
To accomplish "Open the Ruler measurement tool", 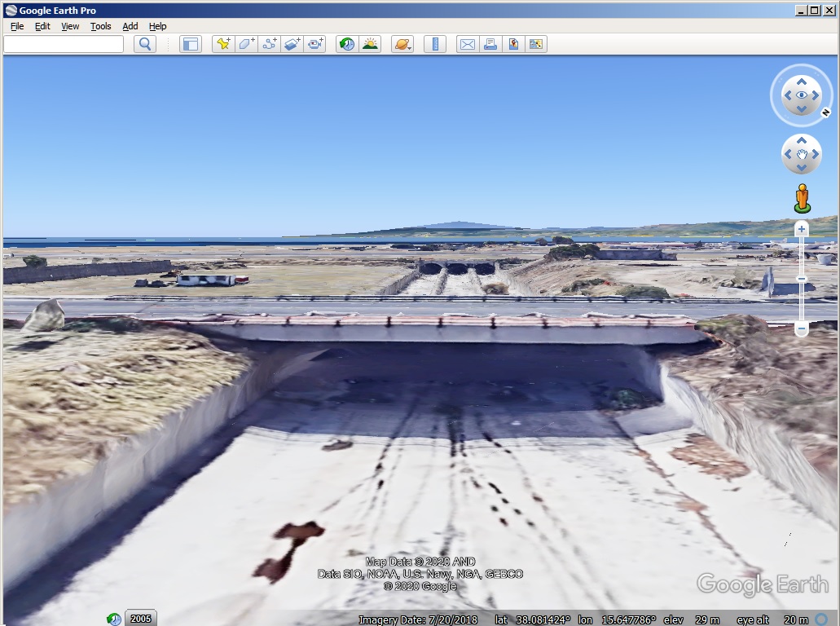I will tap(435, 44).
